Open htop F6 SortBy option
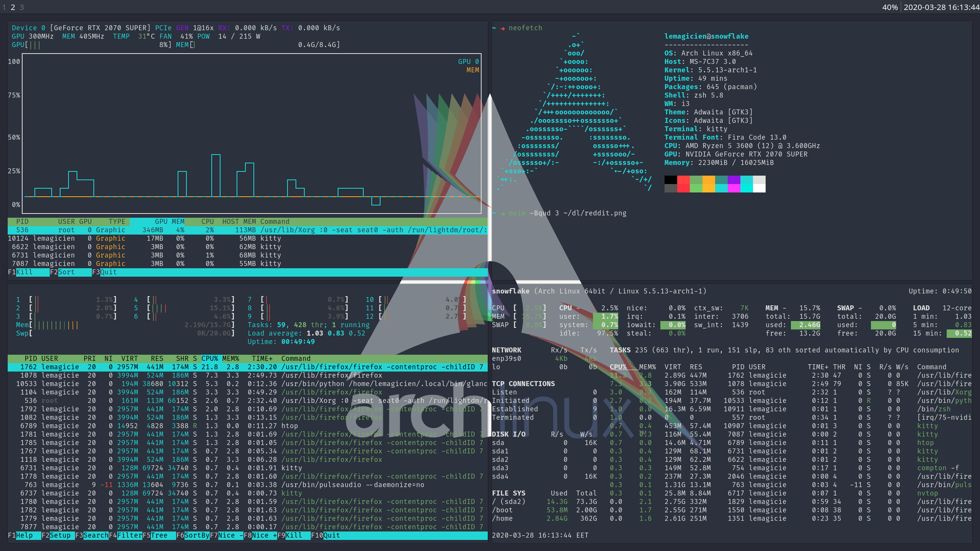The width and height of the screenshot is (980, 551). click(x=196, y=535)
